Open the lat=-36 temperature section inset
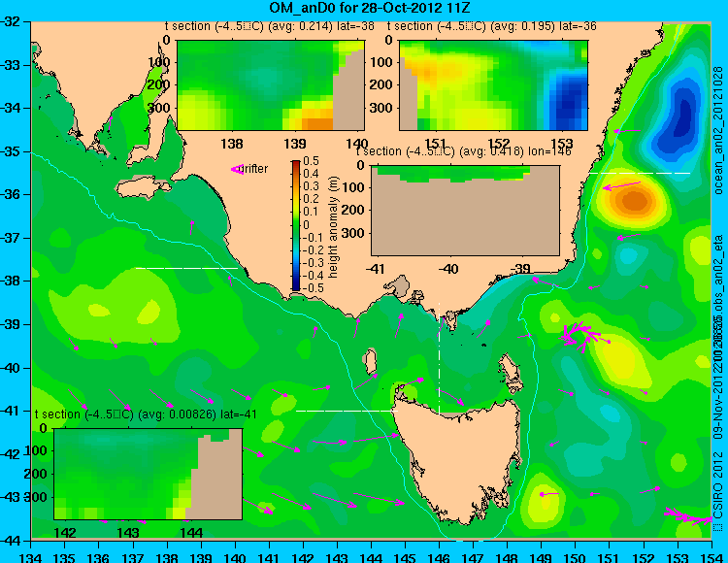Viewport: 728px width, 563px height. point(493,85)
